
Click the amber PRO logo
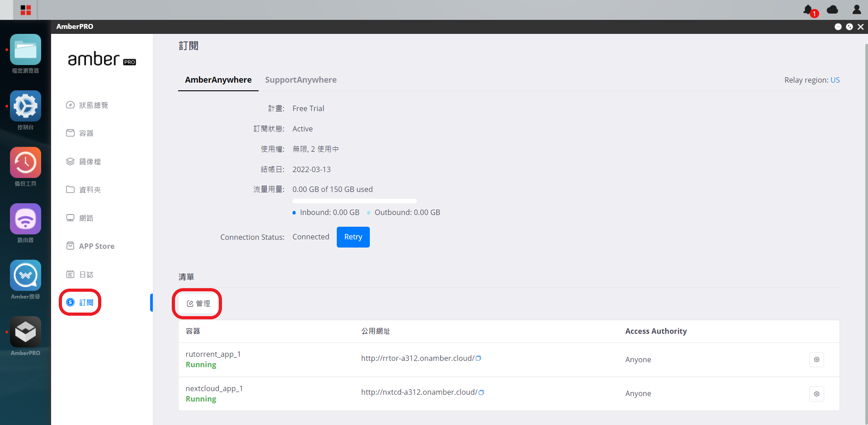[102, 59]
